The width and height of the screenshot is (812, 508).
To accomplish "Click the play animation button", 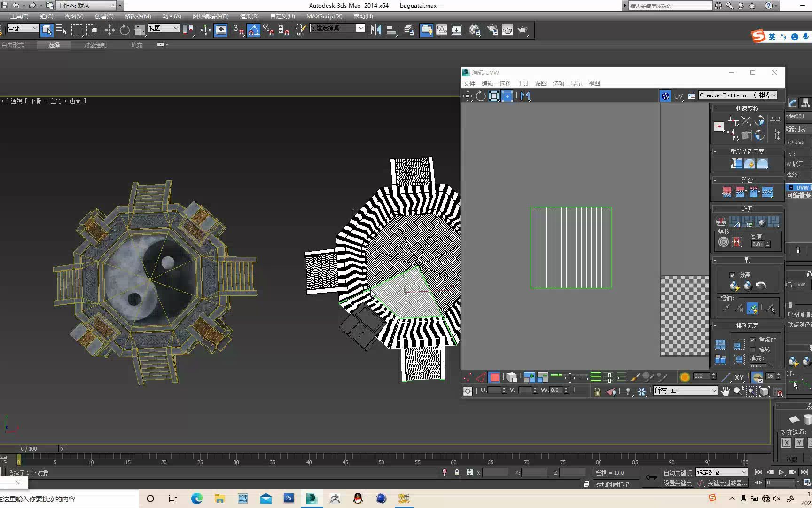I will point(781,472).
